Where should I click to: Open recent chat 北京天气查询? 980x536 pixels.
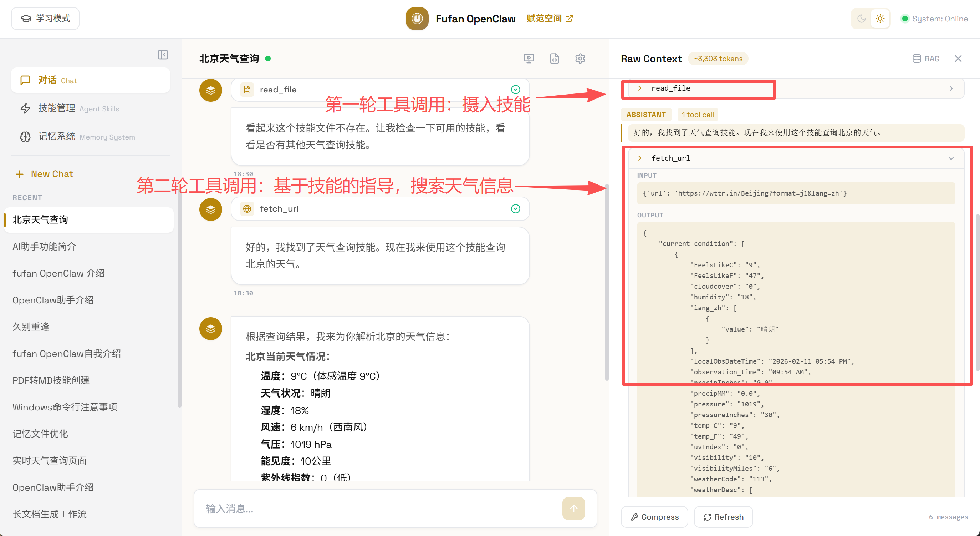[89, 220]
